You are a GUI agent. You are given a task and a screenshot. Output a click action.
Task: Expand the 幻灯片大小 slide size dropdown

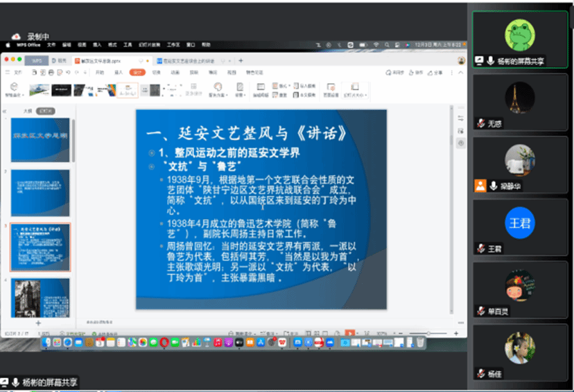(355, 94)
